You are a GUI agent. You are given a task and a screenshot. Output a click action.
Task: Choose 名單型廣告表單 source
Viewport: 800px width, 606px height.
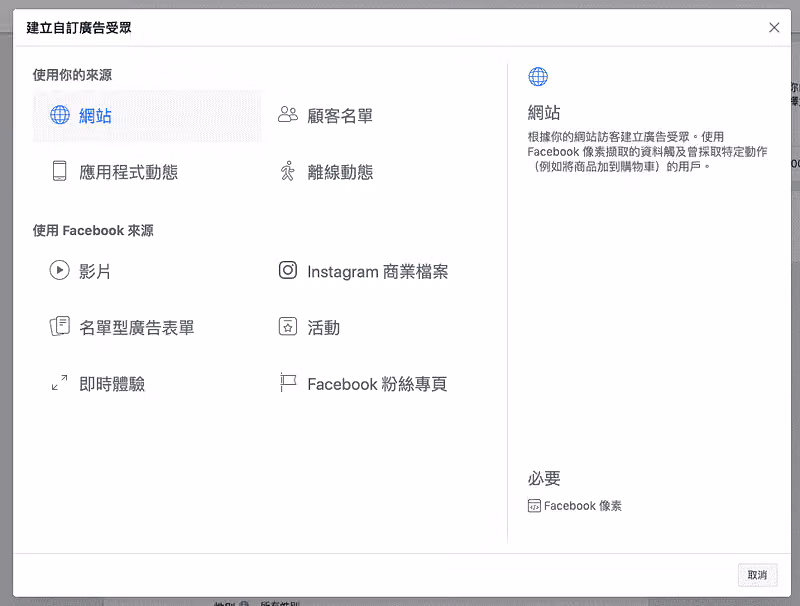(137, 327)
